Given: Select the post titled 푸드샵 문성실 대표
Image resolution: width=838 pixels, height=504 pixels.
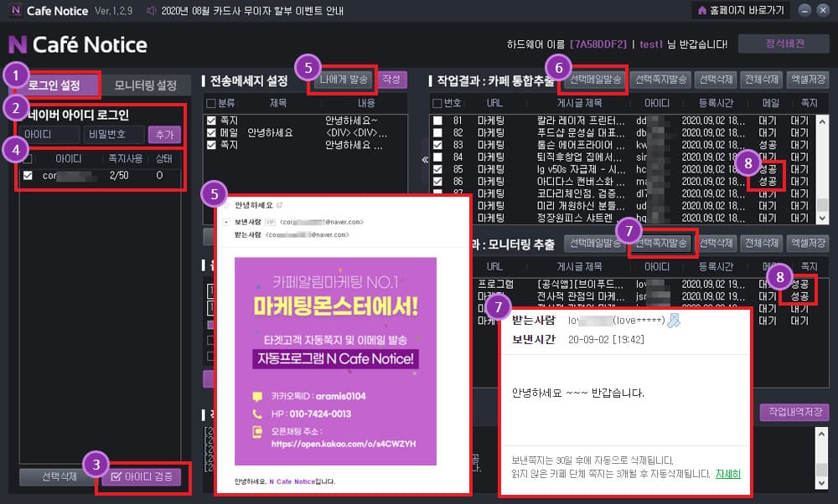Looking at the screenshot, I should pos(580,133).
